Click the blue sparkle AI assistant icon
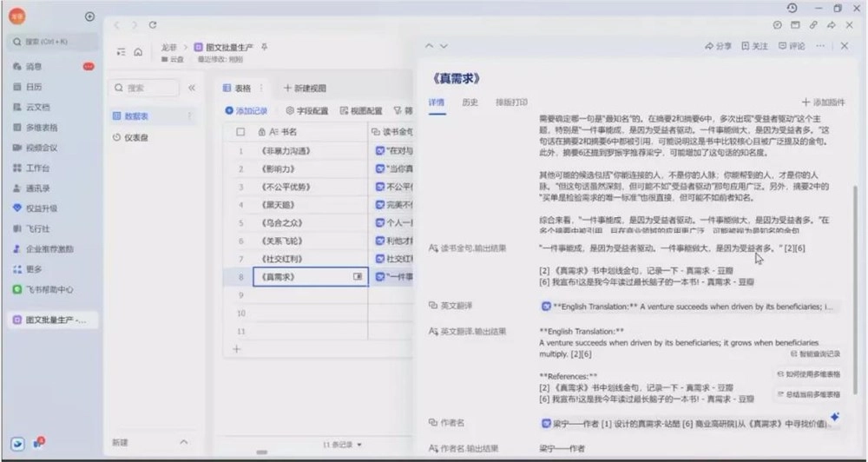 pyautogui.click(x=835, y=417)
